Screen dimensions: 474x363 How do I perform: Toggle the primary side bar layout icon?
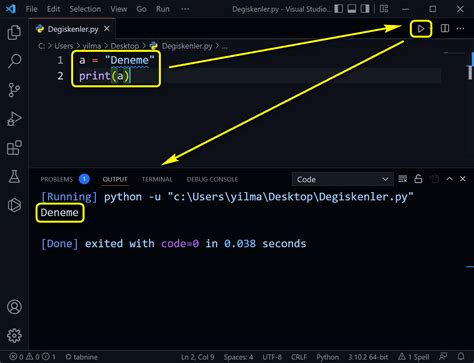(339, 9)
